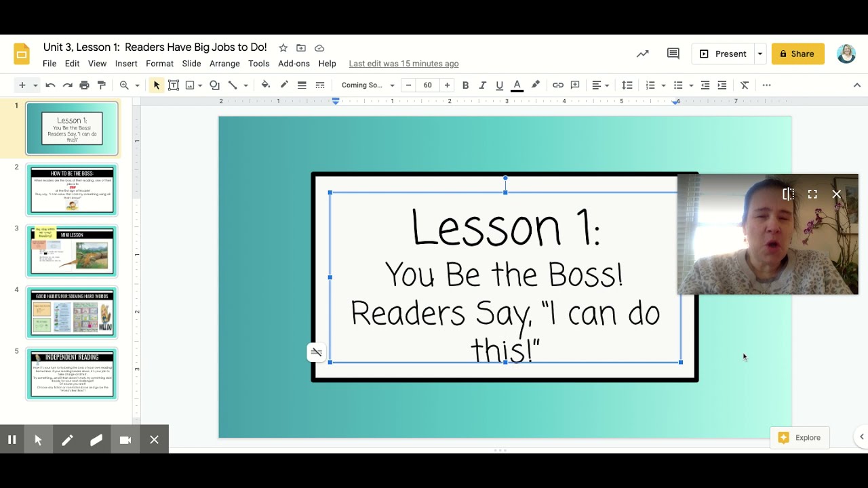Screen dimensions: 868x488
Task: Open the Arrange menu
Action: click(224, 64)
